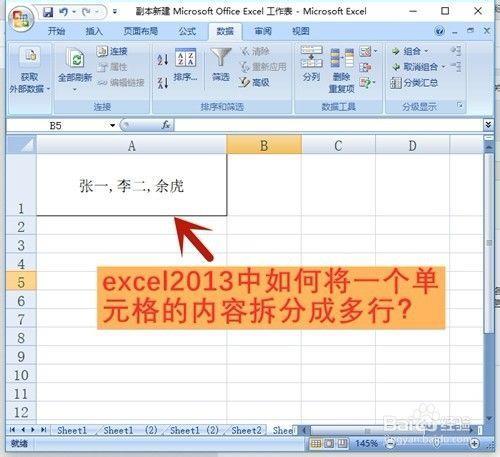This screenshot has height=457, width=500.
Task: Redo the last action
Action: pyautogui.click(x=87, y=13)
